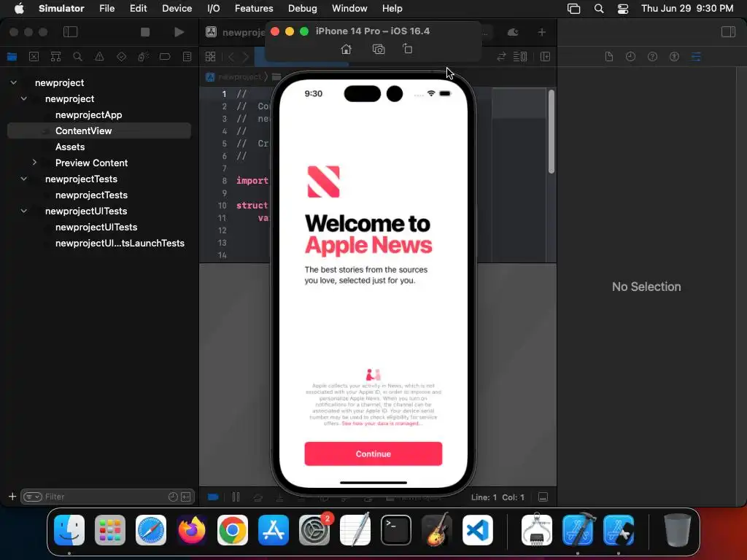The height and width of the screenshot is (560, 747).
Task: Toggle the Xcode navigator sidebar
Action: click(x=71, y=32)
